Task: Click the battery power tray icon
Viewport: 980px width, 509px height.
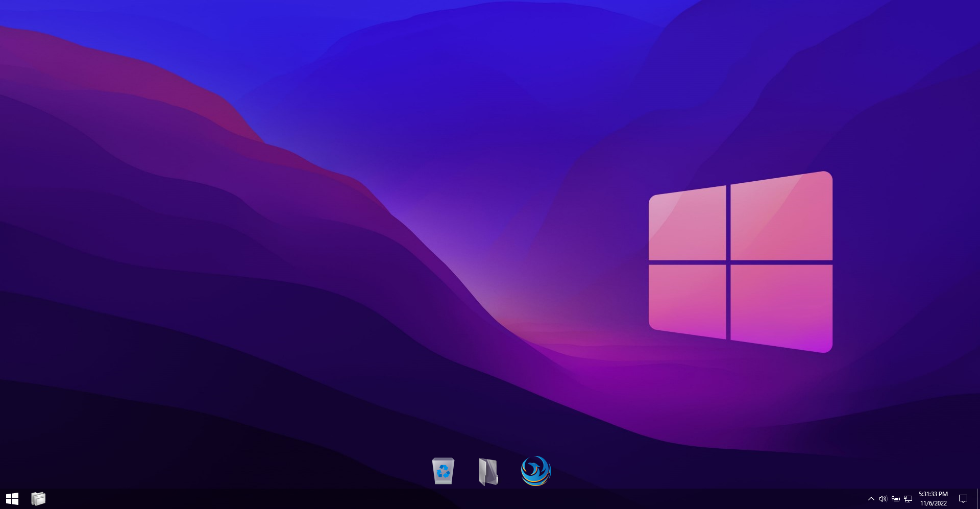Action: coord(896,499)
